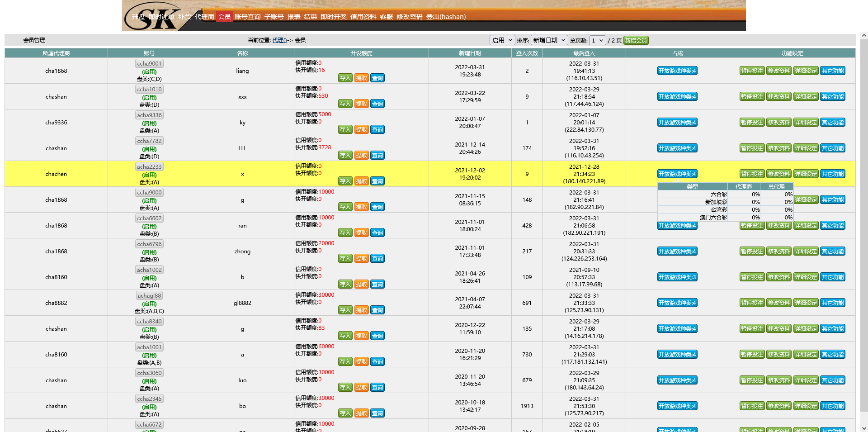Click 其它功能 for achagl88
The width and height of the screenshot is (868, 432).
click(833, 303)
